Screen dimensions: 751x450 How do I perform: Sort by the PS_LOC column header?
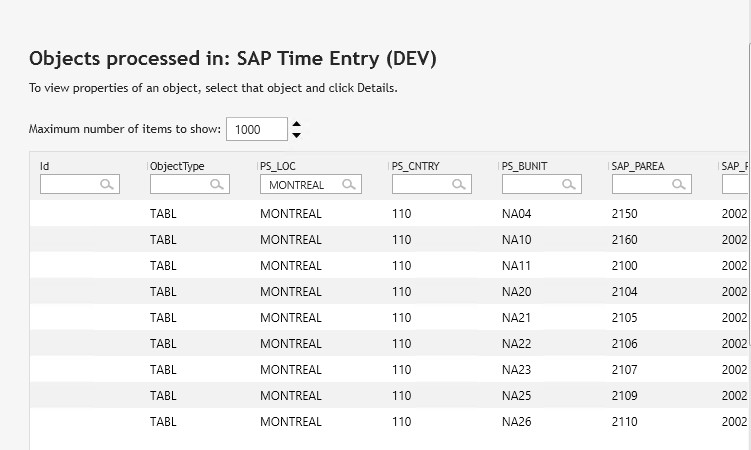tap(278, 166)
